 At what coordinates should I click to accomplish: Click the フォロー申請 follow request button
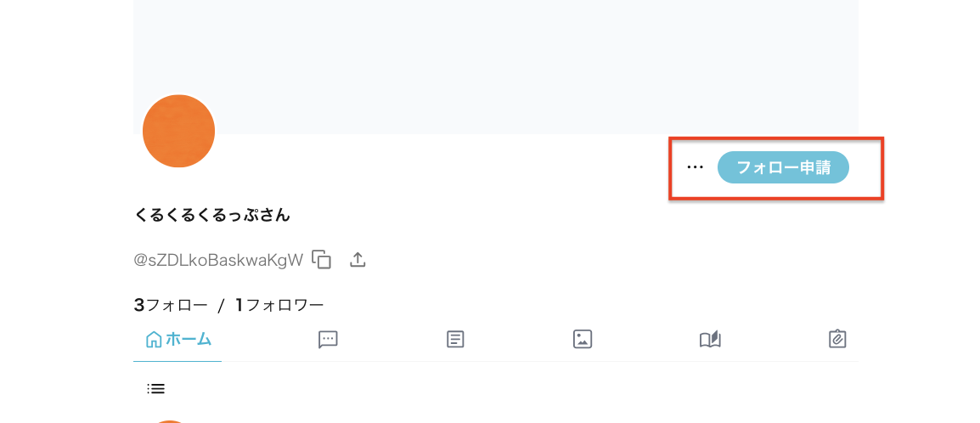pyautogui.click(x=783, y=167)
